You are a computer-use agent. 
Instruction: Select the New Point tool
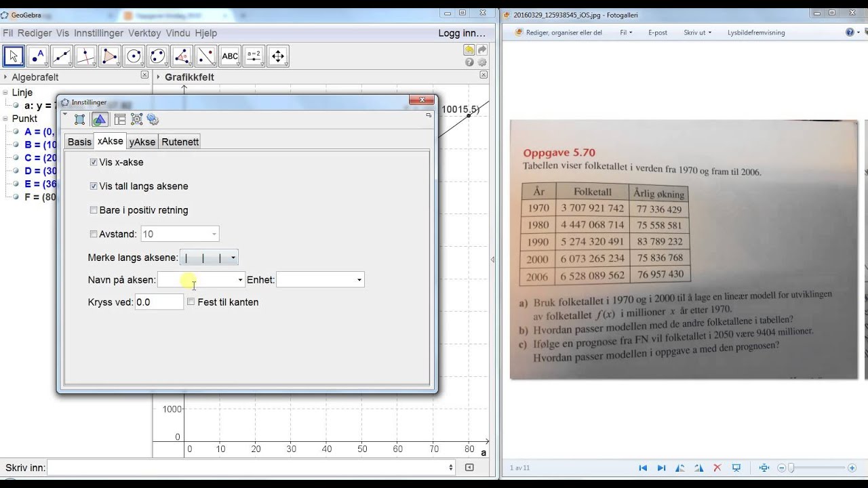click(37, 56)
